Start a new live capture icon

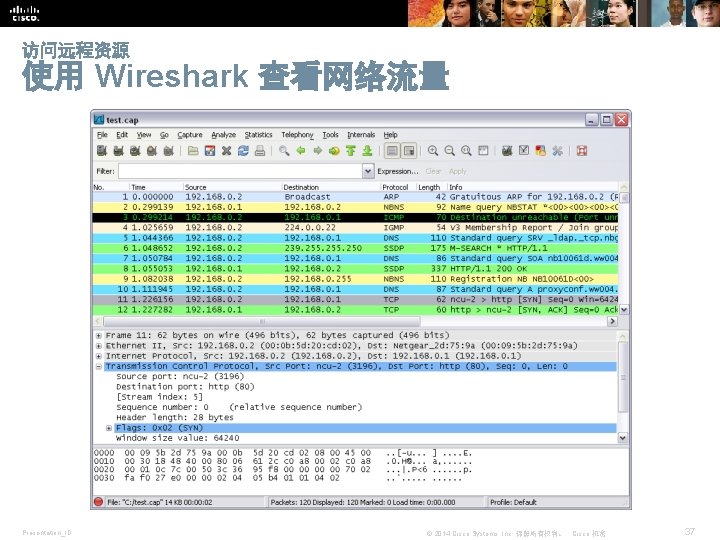point(135,151)
